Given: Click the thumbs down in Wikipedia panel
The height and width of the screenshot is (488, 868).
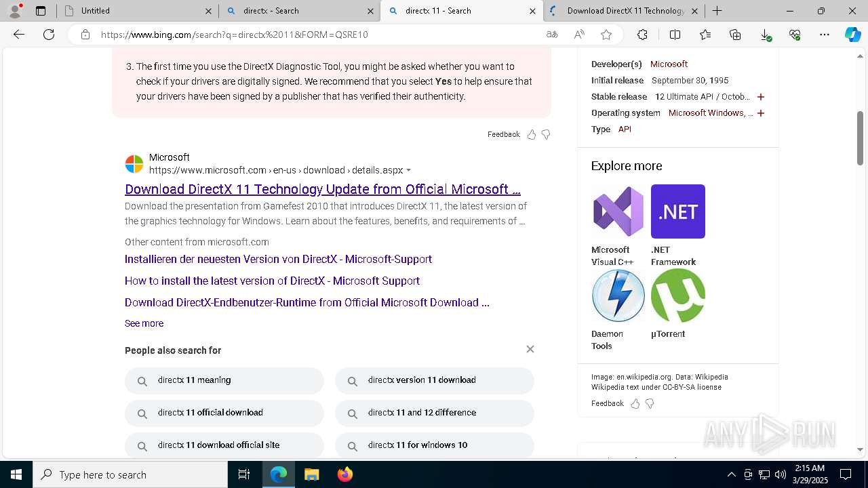Looking at the screenshot, I should pos(650,403).
